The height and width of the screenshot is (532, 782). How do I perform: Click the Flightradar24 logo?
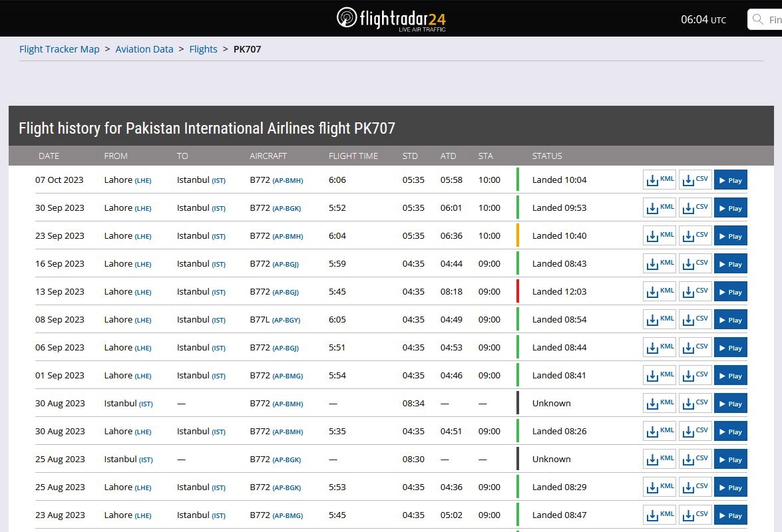coord(391,19)
